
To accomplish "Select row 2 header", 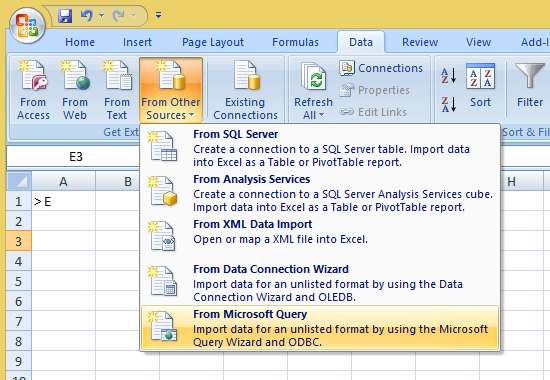I will pos(19,221).
